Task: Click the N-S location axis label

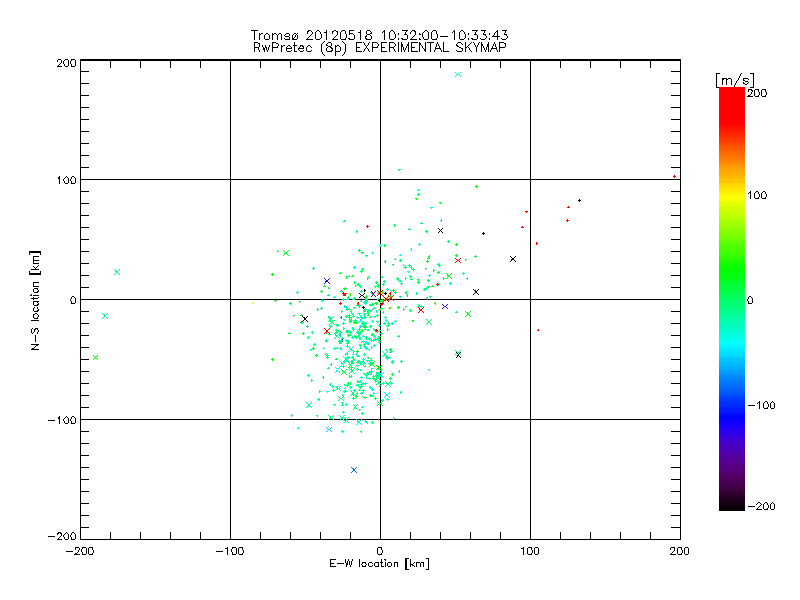Action: point(35,301)
